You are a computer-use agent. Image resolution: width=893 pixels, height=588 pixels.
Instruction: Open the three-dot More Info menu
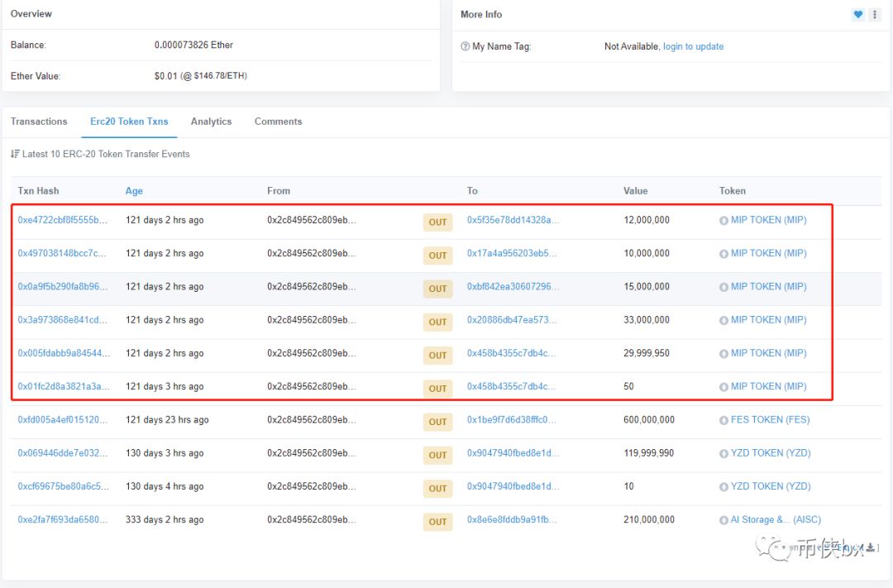pos(875,15)
